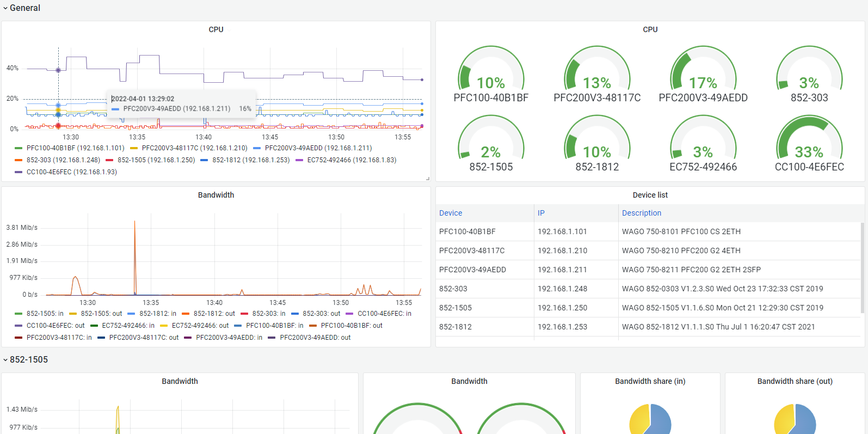Screen dimensions: 868x434
Task: Toggle '852-1812: out' bandwidth legend item
Action: pos(208,314)
